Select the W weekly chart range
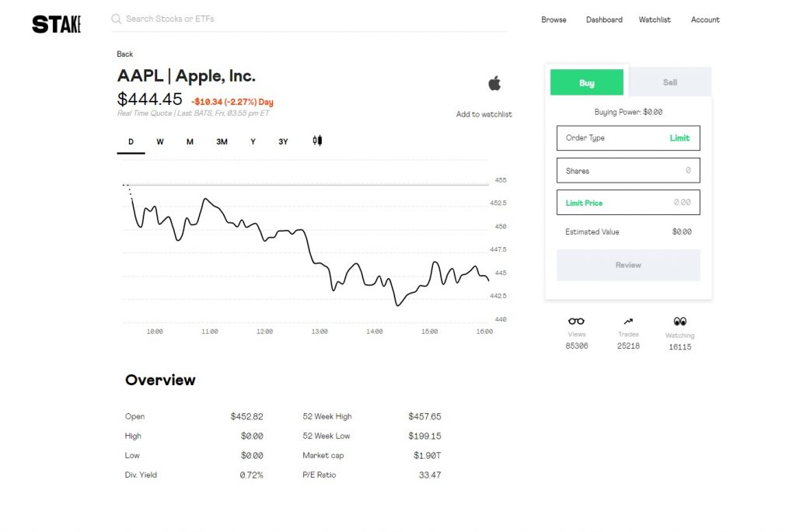 [160, 142]
